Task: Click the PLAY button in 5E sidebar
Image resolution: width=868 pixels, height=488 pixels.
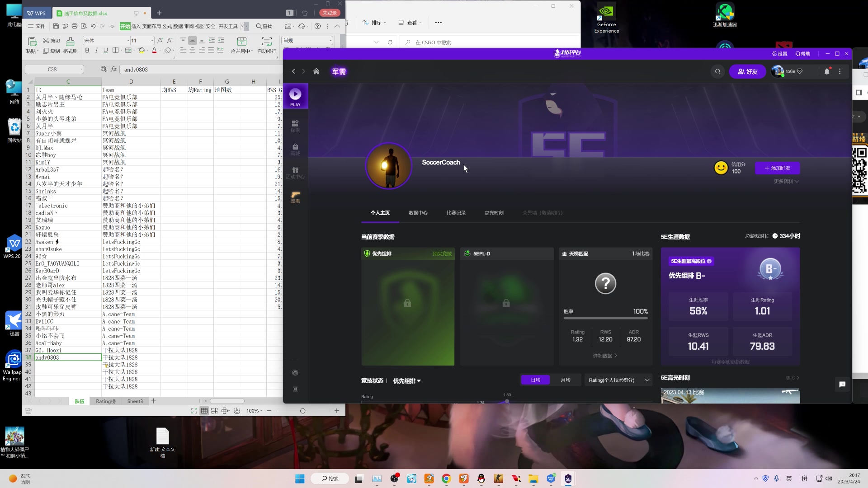Action: click(x=295, y=97)
